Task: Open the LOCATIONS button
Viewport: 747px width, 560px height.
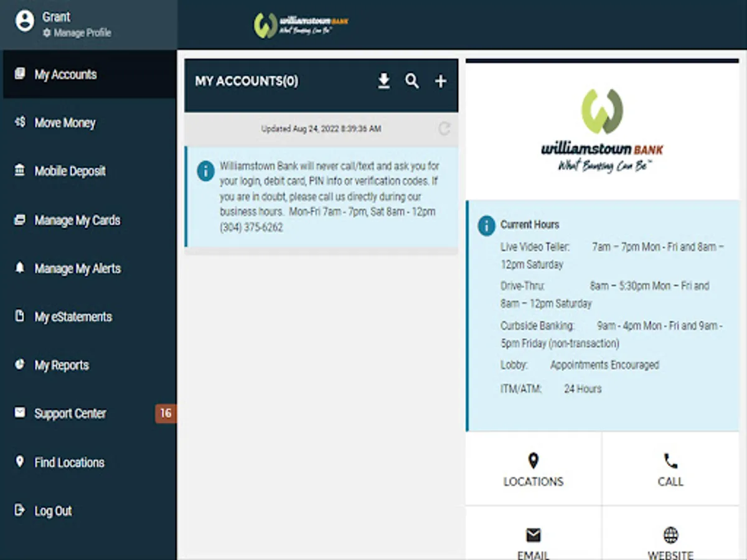Action: pos(533,469)
